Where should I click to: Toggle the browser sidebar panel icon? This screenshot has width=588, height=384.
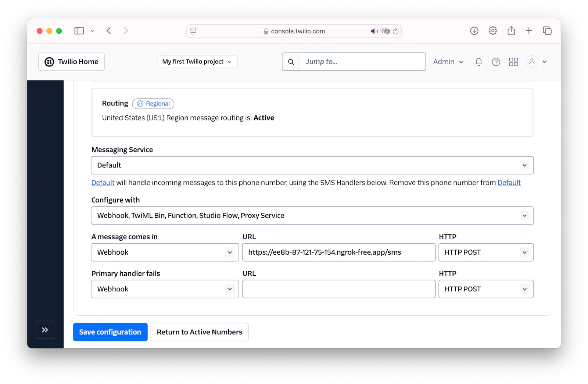[x=79, y=30]
